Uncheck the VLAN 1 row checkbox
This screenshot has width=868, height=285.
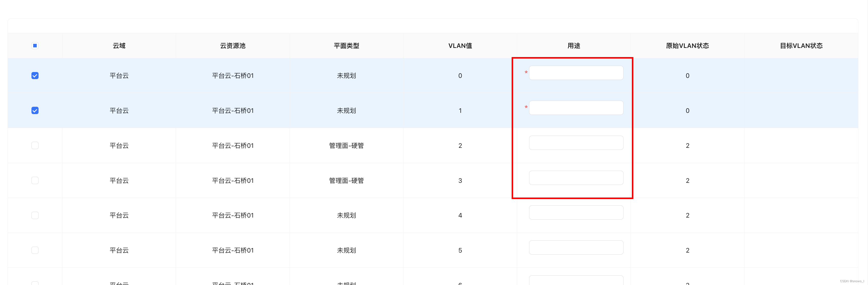point(35,111)
